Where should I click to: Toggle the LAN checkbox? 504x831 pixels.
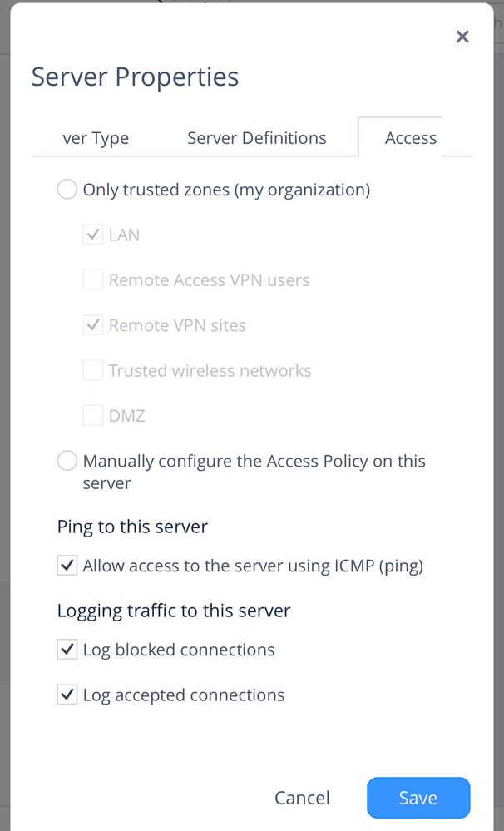[93, 235]
